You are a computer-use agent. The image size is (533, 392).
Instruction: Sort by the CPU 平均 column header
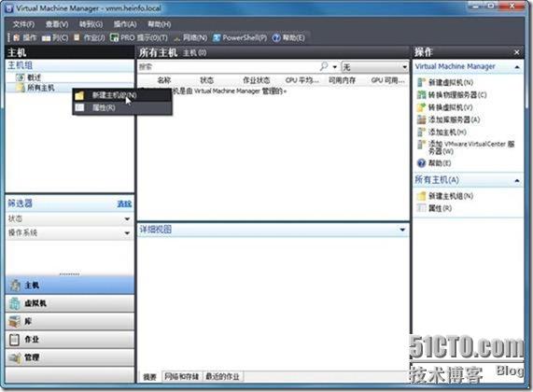click(302, 80)
